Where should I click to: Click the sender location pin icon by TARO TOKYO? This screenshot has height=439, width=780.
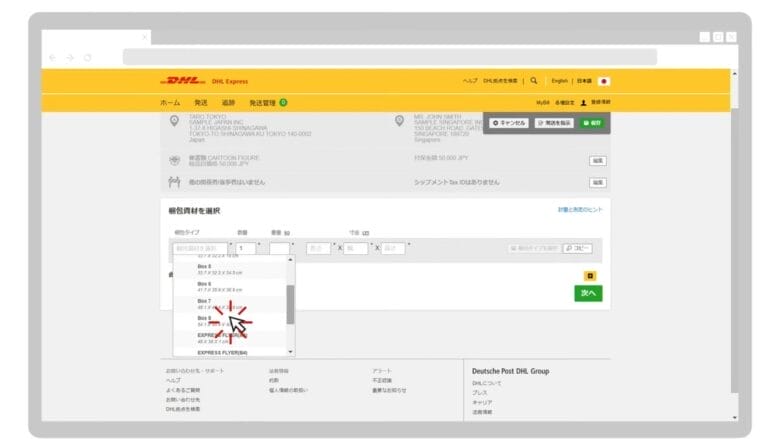pyautogui.click(x=174, y=121)
